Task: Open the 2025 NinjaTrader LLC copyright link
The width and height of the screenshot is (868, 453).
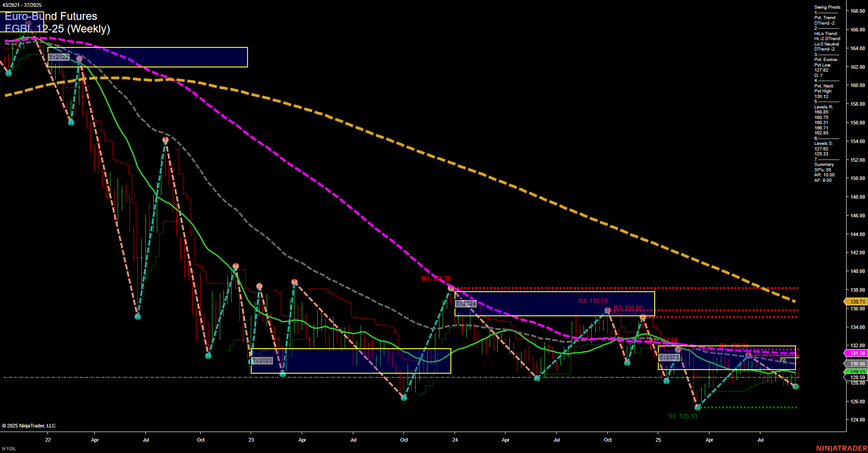Action: pyautogui.click(x=30, y=425)
